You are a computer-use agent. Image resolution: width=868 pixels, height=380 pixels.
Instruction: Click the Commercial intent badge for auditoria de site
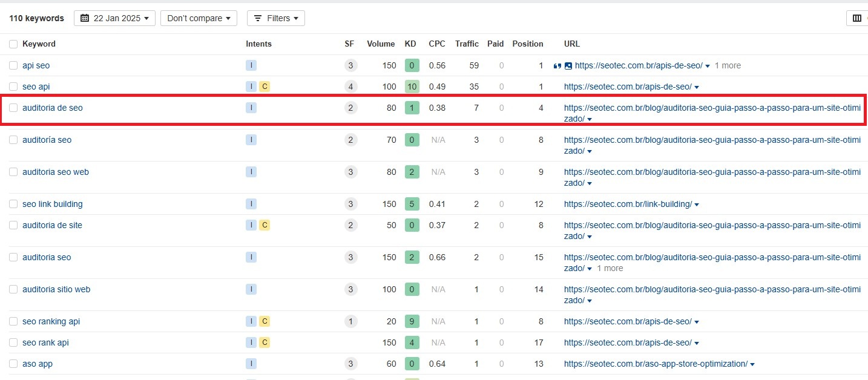(265, 225)
